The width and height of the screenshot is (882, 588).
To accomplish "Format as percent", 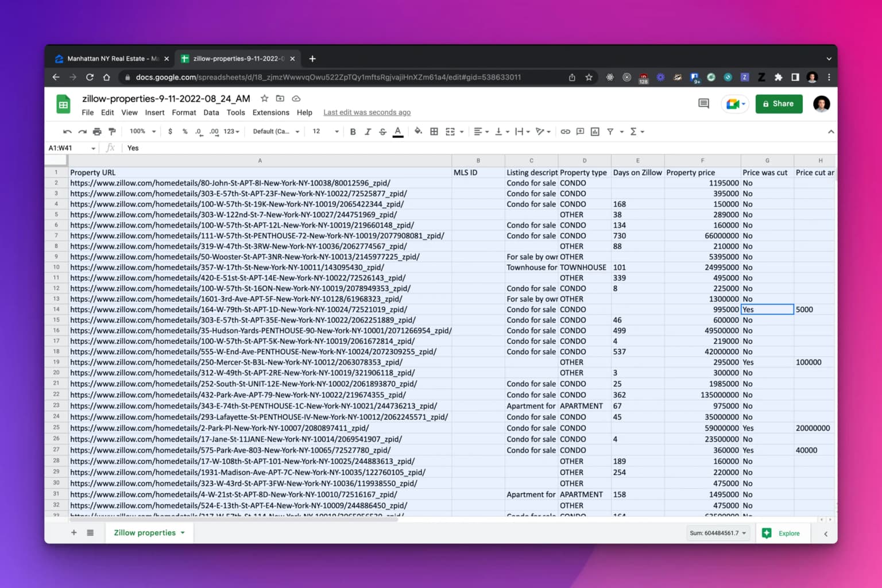I will point(185,131).
